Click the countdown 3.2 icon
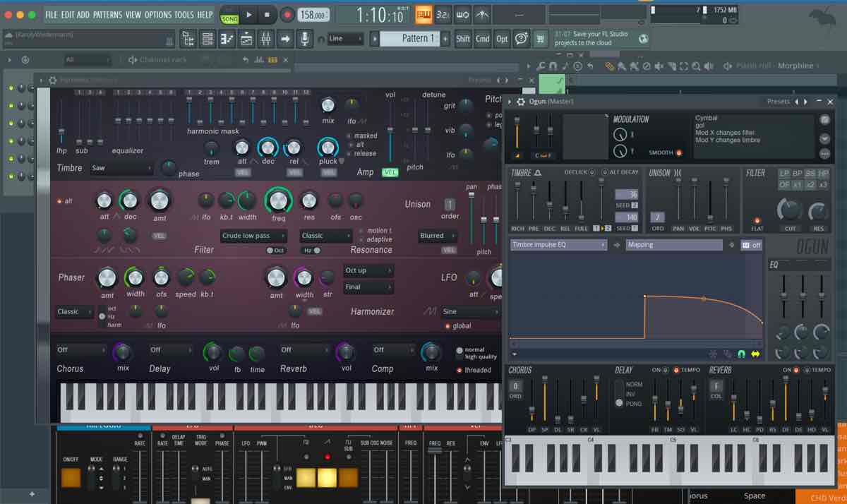 point(443,14)
